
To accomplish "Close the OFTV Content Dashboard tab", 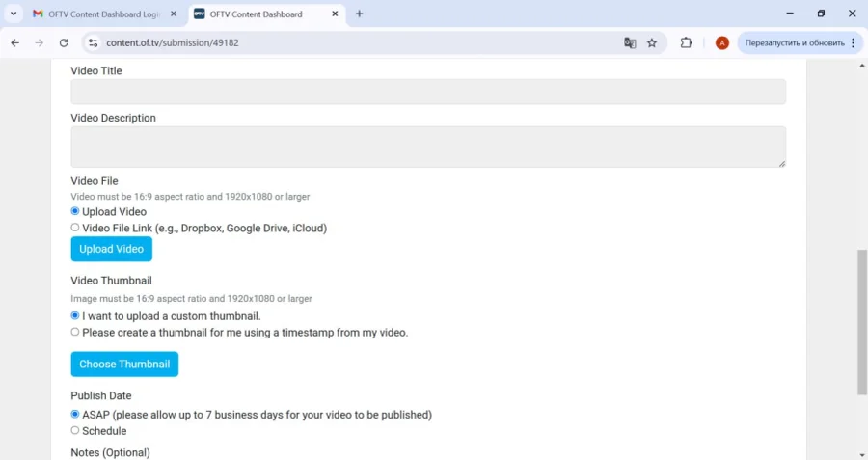I will pyautogui.click(x=334, y=14).
